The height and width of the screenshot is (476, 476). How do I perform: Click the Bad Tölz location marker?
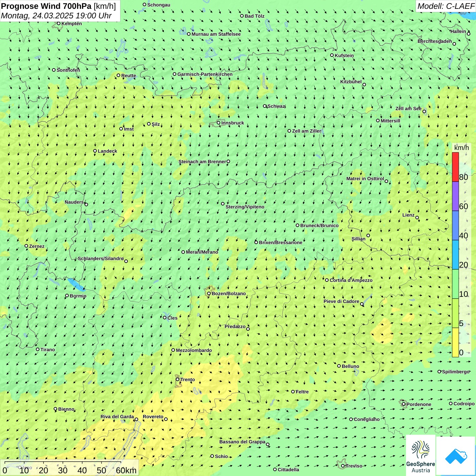(x=242, y=16)
